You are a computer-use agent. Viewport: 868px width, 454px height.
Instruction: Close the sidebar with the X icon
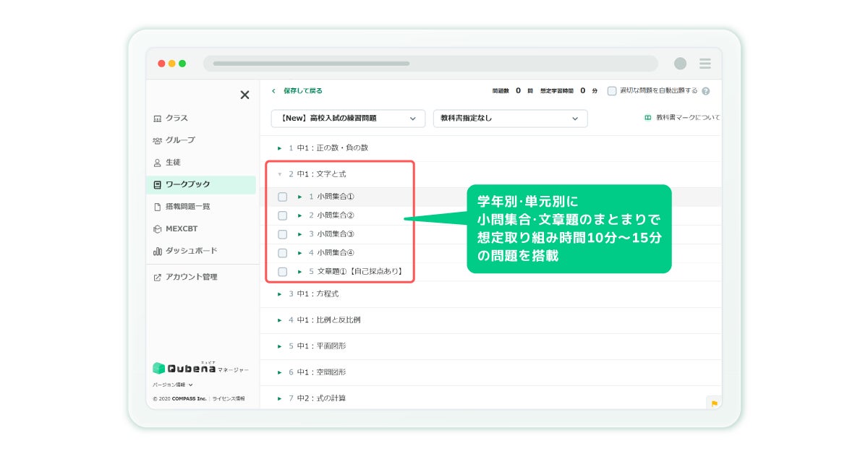244,95
